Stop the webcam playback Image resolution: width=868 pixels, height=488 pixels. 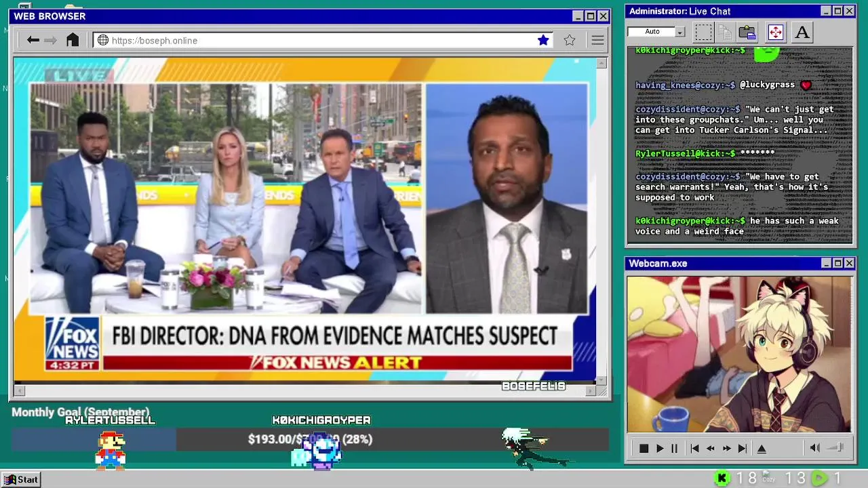click(x=644, y=449)
